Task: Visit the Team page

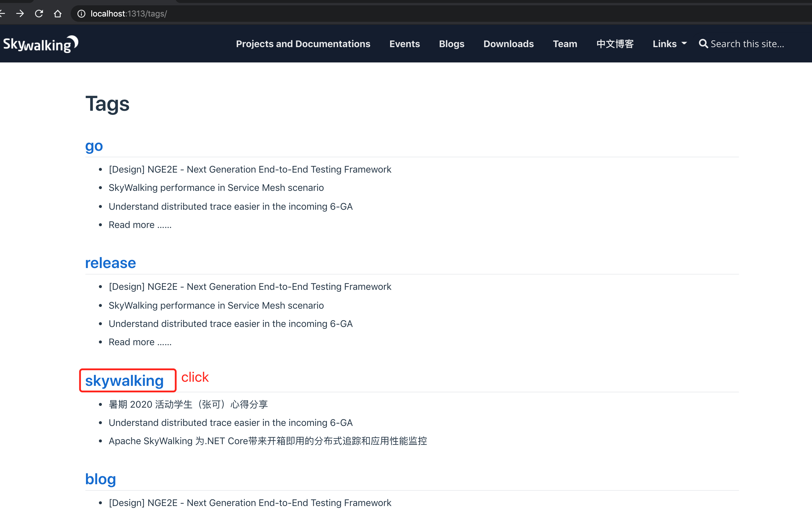Action: (565, 44)
